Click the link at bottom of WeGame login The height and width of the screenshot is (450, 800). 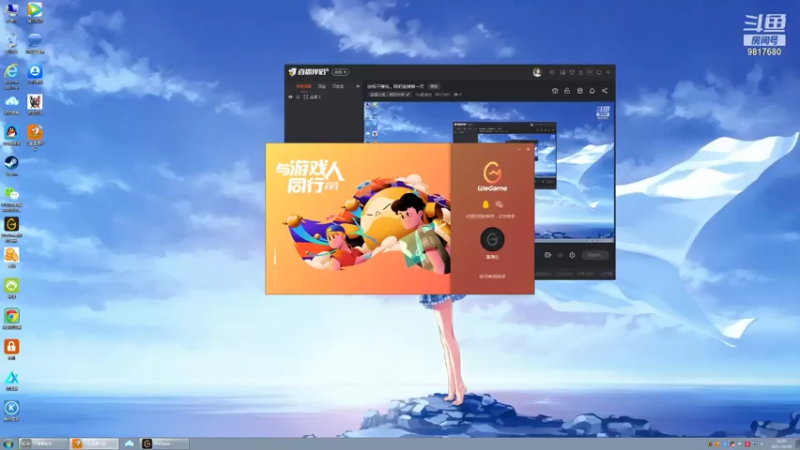pos(492,277)
